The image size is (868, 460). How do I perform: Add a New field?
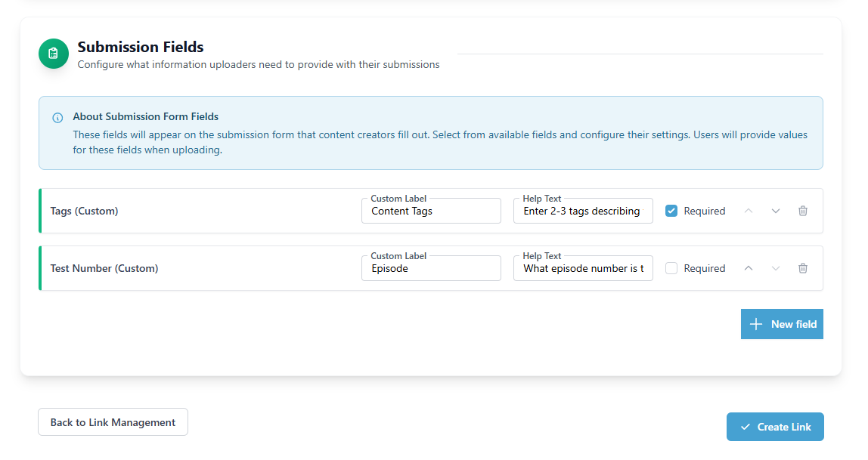782,324
